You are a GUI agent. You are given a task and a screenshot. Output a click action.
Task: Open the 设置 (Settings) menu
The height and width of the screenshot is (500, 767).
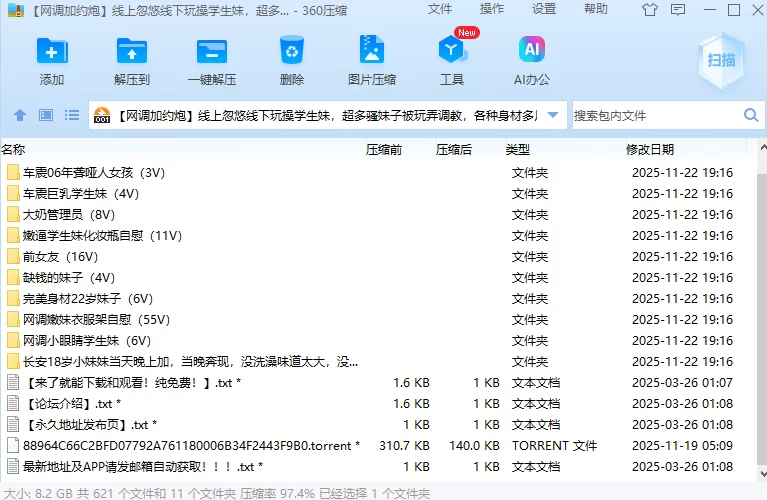click(544, 9)
